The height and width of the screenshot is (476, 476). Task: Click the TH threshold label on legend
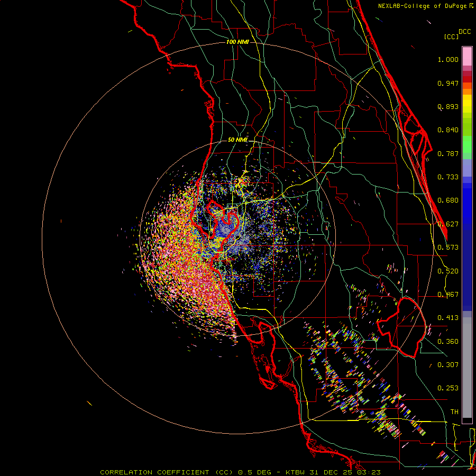[454, 412]
